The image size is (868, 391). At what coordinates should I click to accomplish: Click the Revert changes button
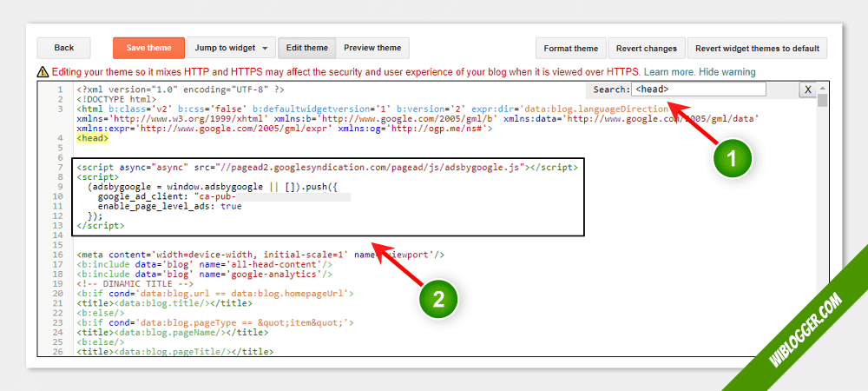click(x=647, y=49)
